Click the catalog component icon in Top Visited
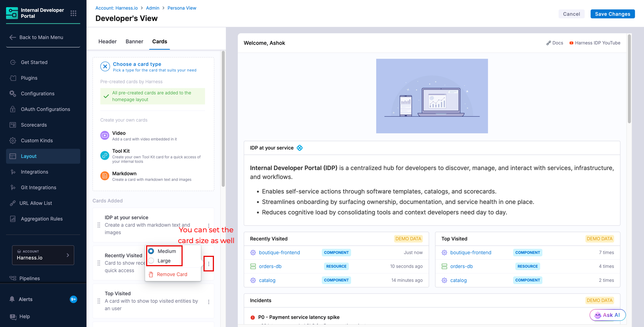 tap(444, 280)
